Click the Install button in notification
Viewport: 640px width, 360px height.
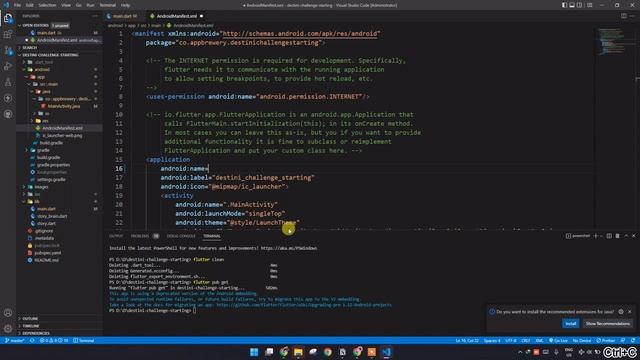[571, 324]
